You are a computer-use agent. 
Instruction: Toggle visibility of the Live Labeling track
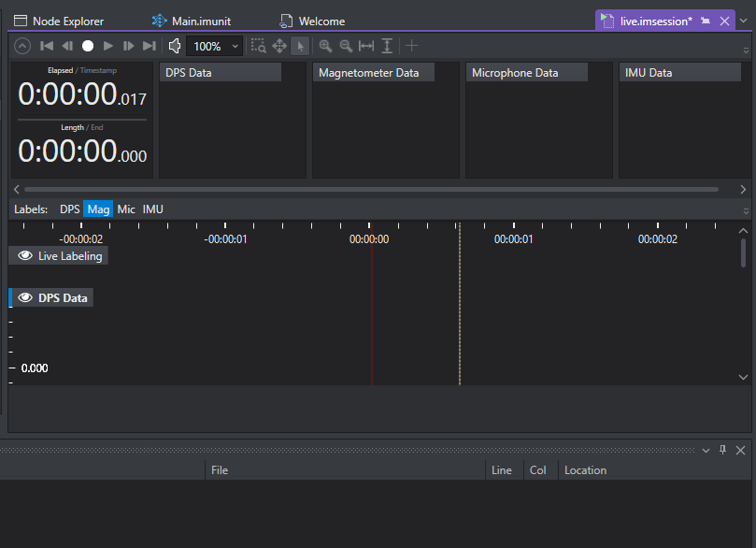pyautogui.click(x=25, y=255)
